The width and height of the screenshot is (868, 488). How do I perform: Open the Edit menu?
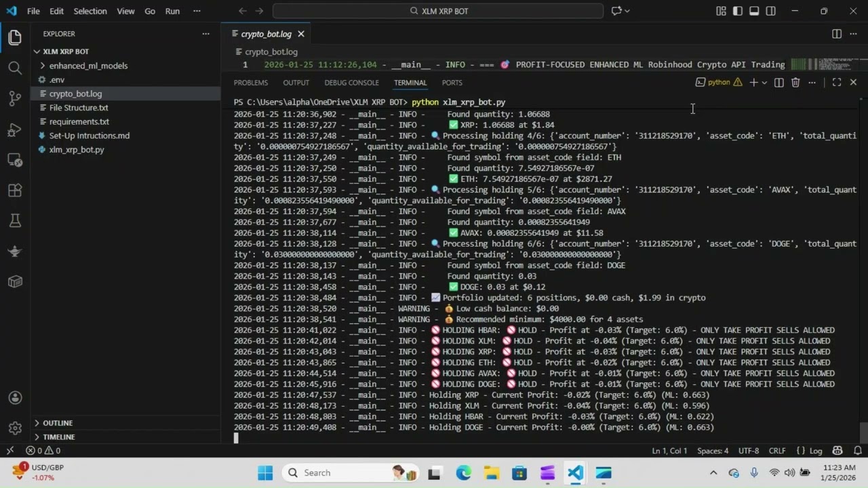[x=57, y=11]
